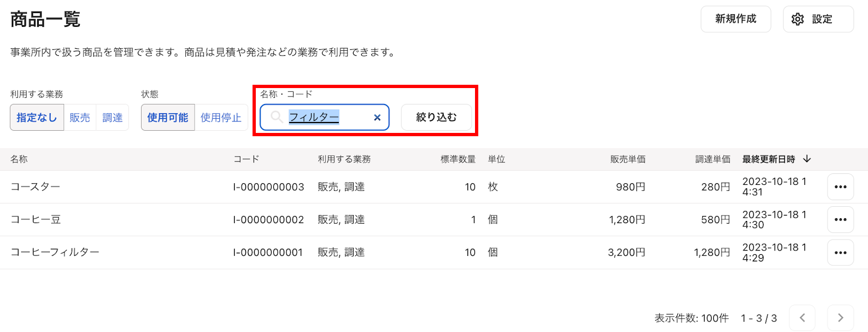
Task: Click the 単位 column header
Action: point(496,159)
